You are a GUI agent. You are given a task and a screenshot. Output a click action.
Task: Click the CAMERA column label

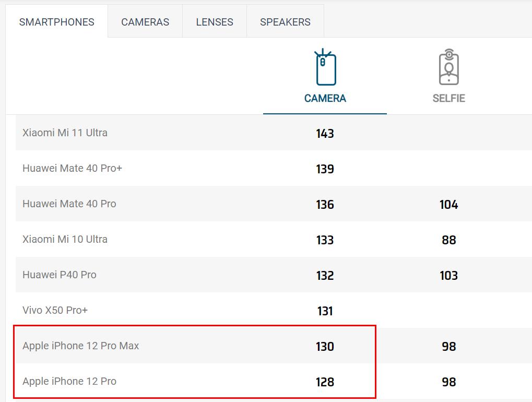coord(325,98)
